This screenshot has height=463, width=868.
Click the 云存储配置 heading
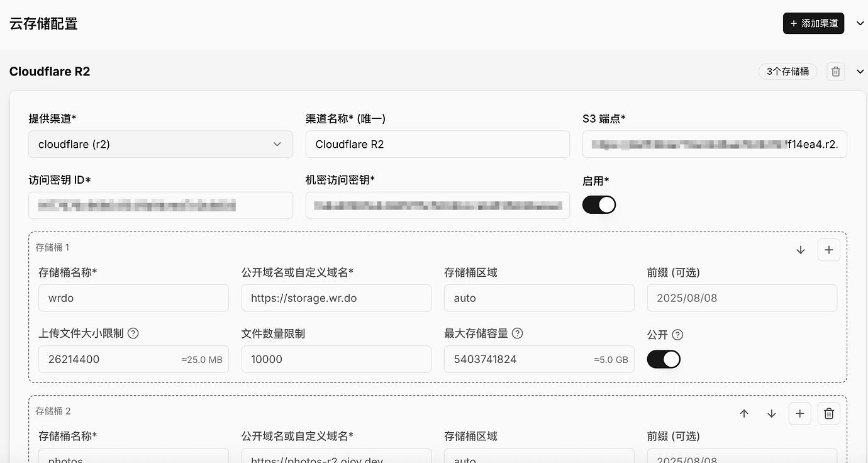(x=43, y=24)
